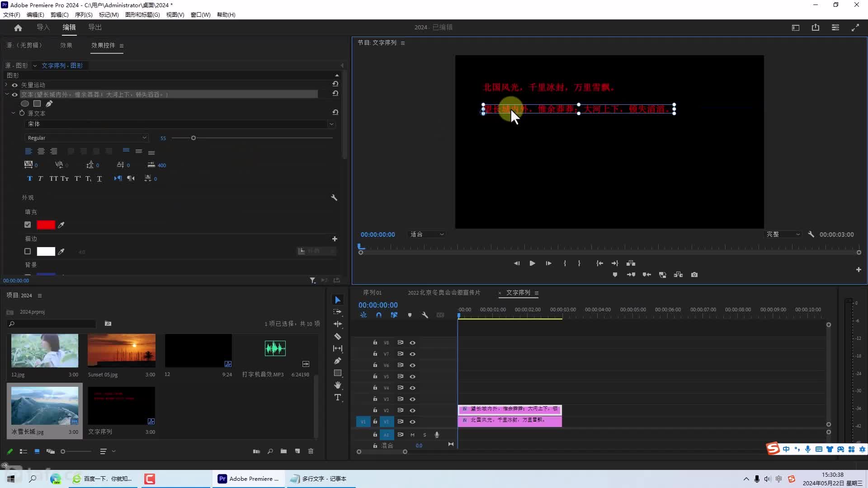The image size is (868, 488).
Task: Select the Rectangle tool
Action: 337,373
